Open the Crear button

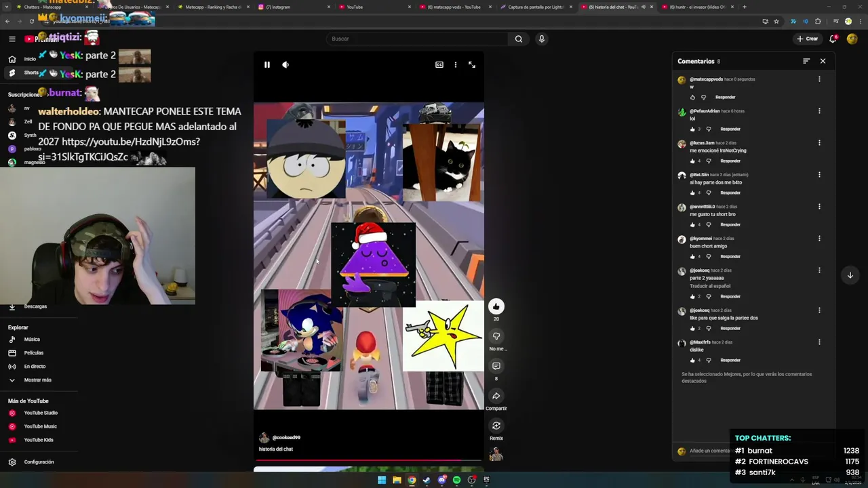(808, 39)
